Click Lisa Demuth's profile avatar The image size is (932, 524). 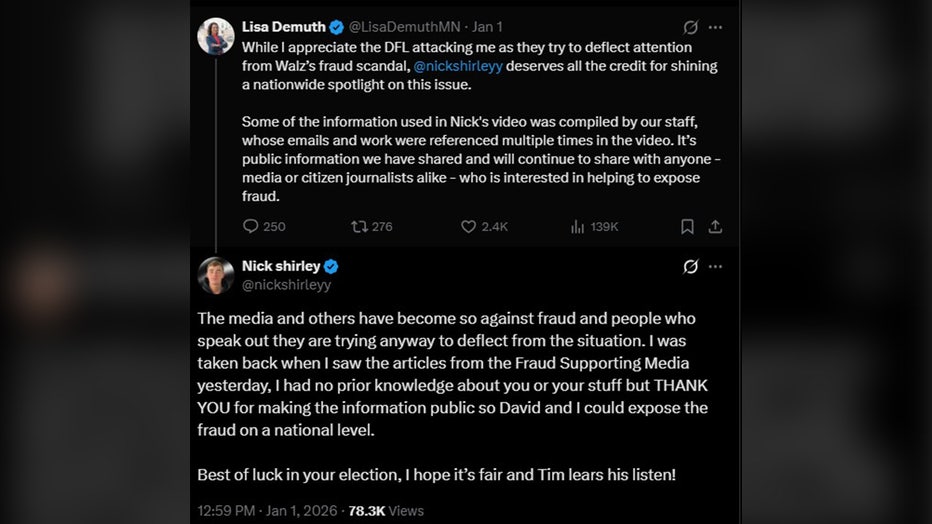click(216, 36)
